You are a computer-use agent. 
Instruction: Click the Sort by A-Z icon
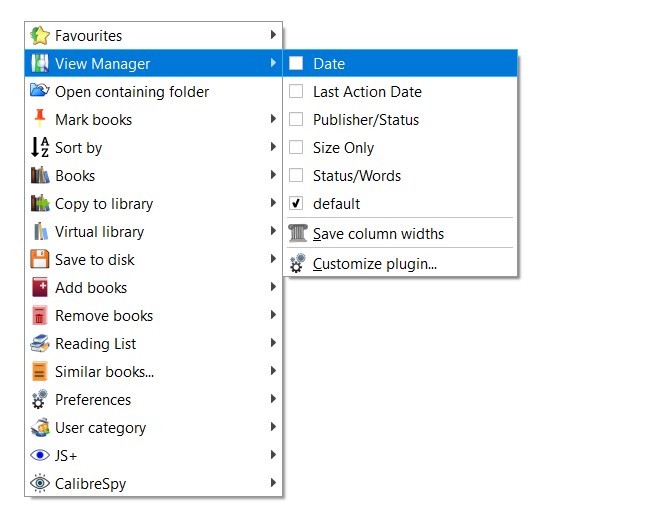(40, 148)
